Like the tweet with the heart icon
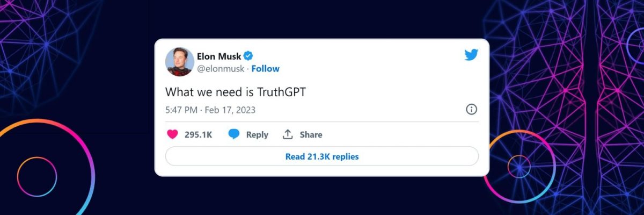 (x=172, y=134)
